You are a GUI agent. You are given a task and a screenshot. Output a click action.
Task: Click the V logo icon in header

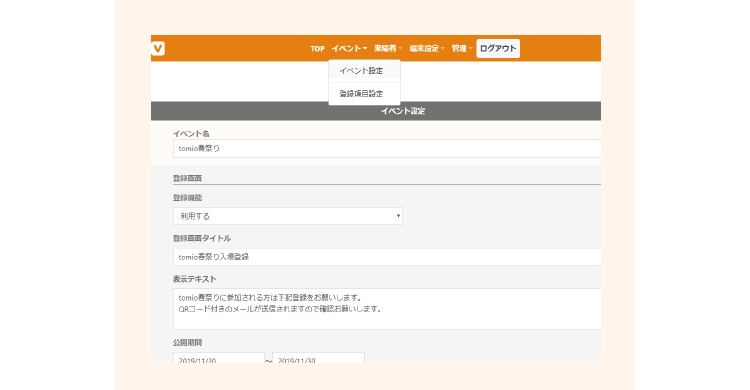point(158,48)
